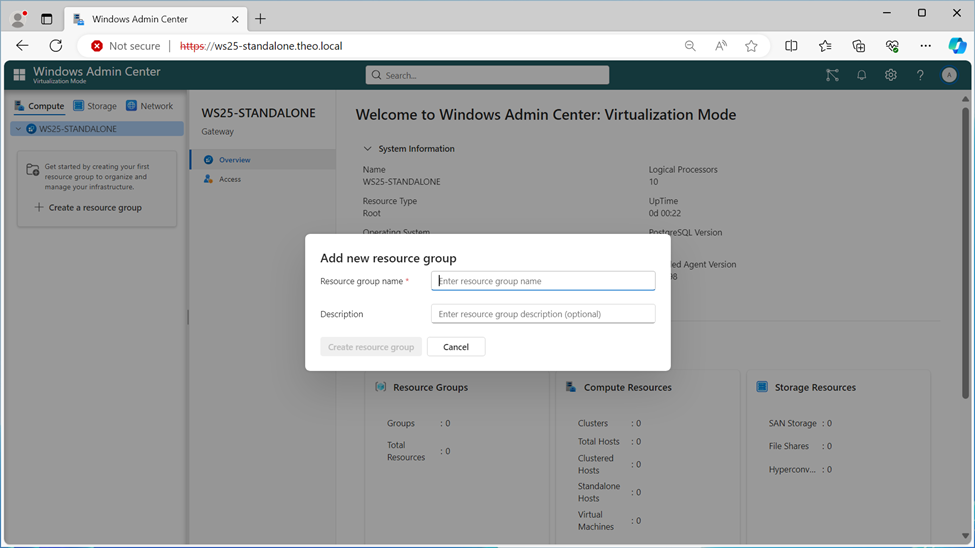
Task: Close the Windows Admin Center browser tab
Action: [235, 19]
